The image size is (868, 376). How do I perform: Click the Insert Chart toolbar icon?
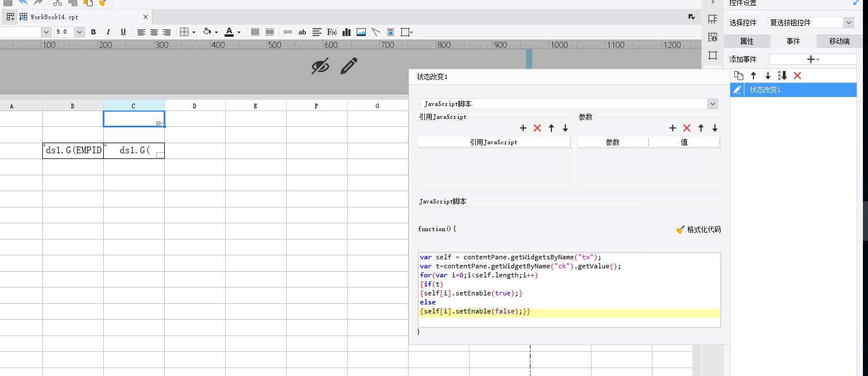tap(347, 32)
